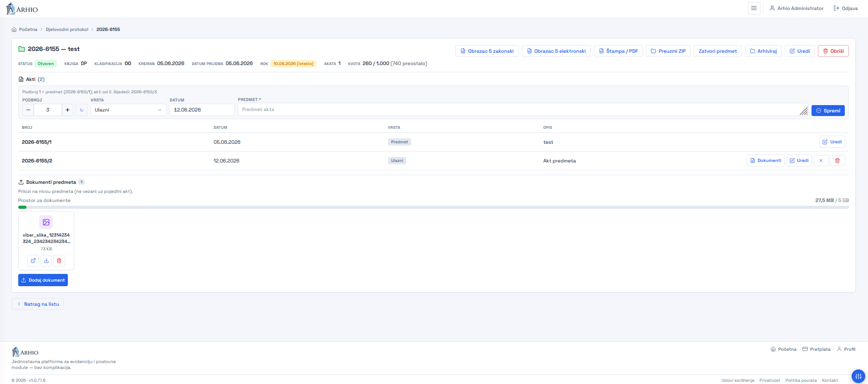The height and width of the screenshot is (384, 868).
Task: Open Privatnost link
Action: point(770,380)
